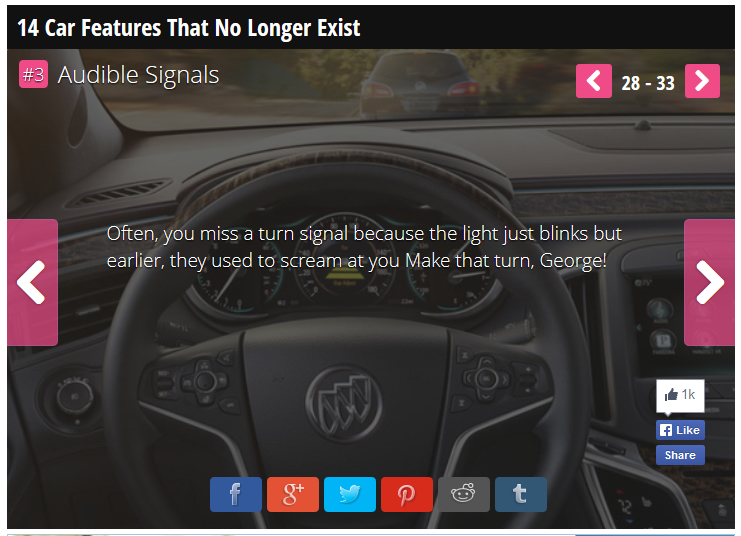The height and width of the screenshot is (536, 741).
Task: Open the 14 Car Features article title
Action: click(189, 28)
